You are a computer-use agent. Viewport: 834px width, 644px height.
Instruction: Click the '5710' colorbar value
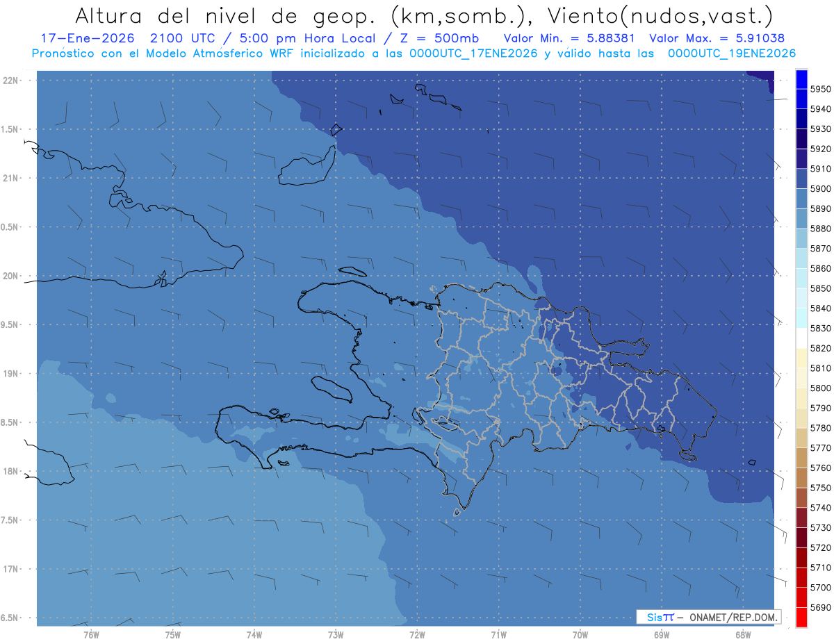821,567
